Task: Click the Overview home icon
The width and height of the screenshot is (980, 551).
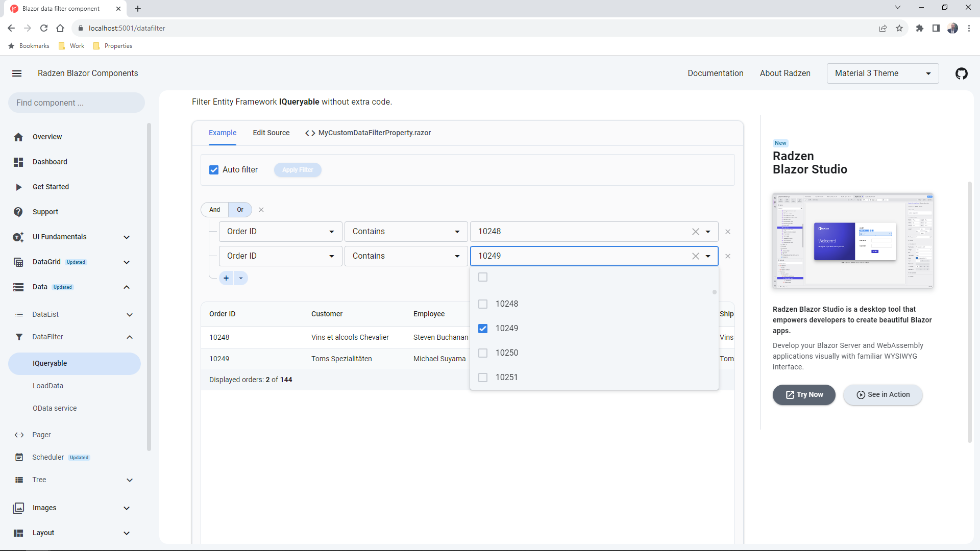Action: click(x=18, y=137)
